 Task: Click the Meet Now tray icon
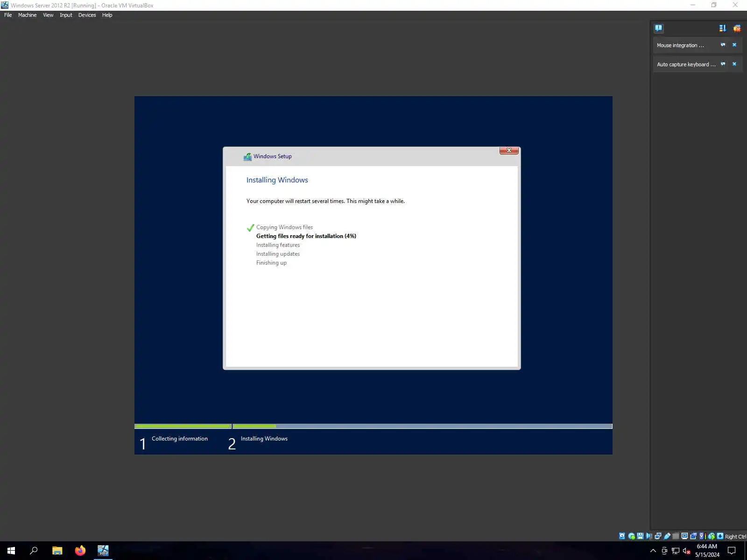click(664, 551)
